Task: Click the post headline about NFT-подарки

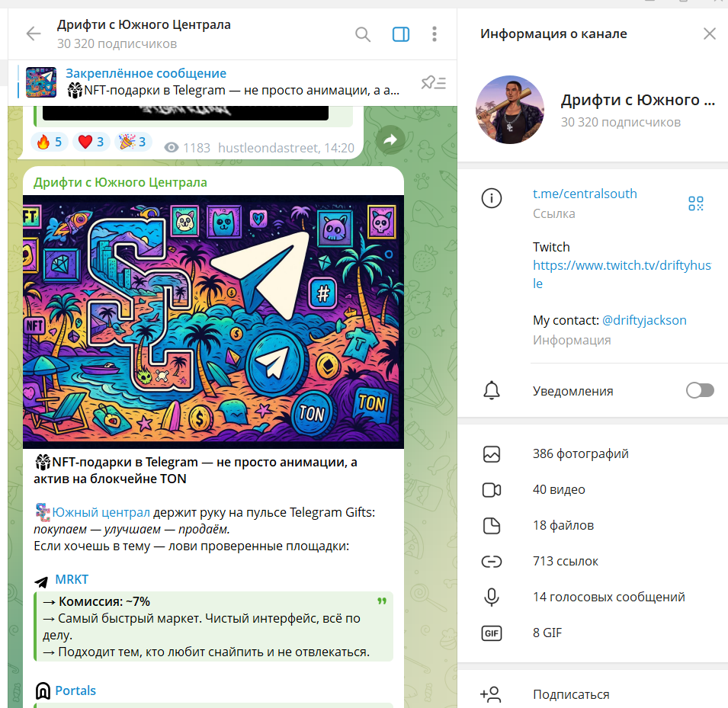Action: coord(195,470)
